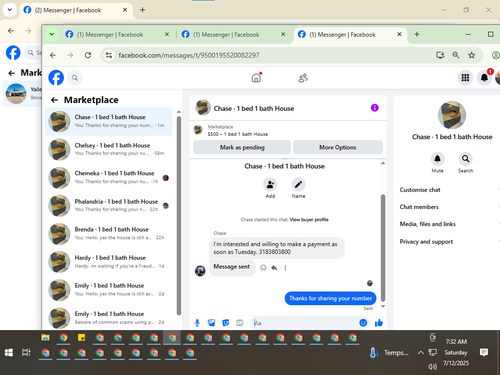This screenshot has width=500, height=375.
Task: Click the Mute bell icon in details panel
Action: pos(437,159)
